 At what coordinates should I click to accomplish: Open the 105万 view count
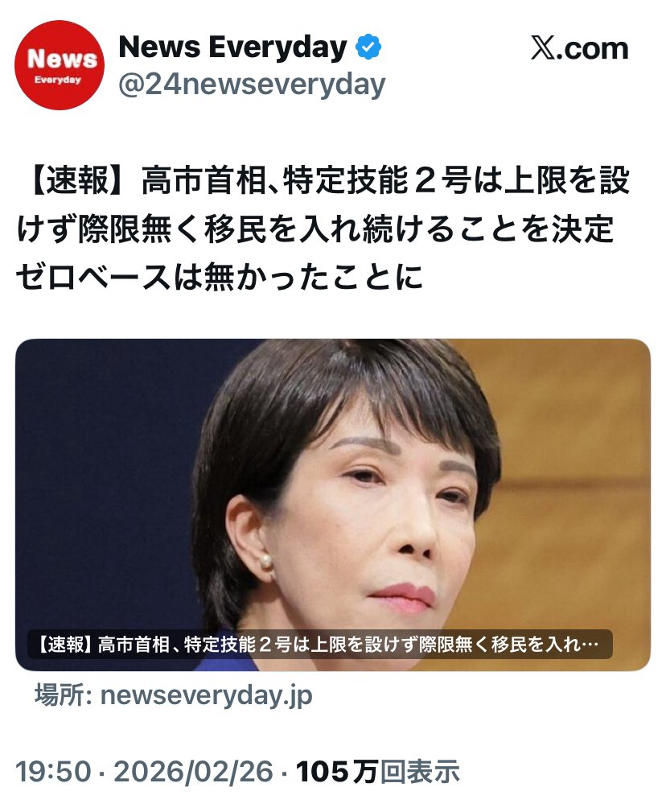click(337, 771)
